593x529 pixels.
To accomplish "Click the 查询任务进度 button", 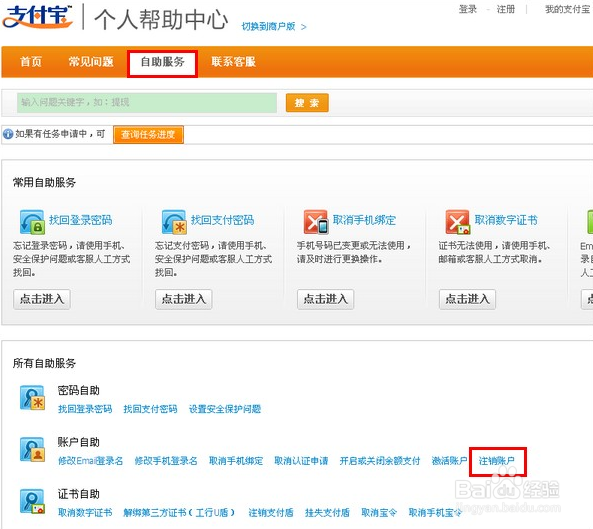I will point(148,135).
